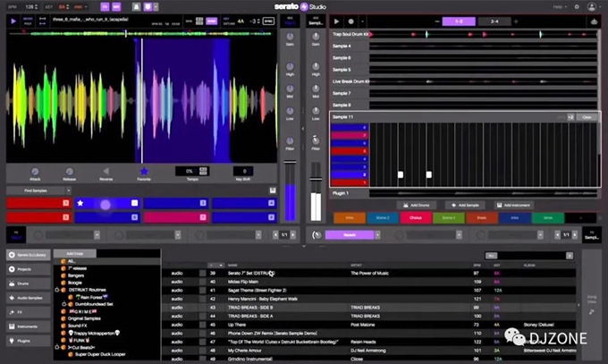608x364 pixels.
Task: Adjust the Release knob
Action: click(x=70, y=172)
